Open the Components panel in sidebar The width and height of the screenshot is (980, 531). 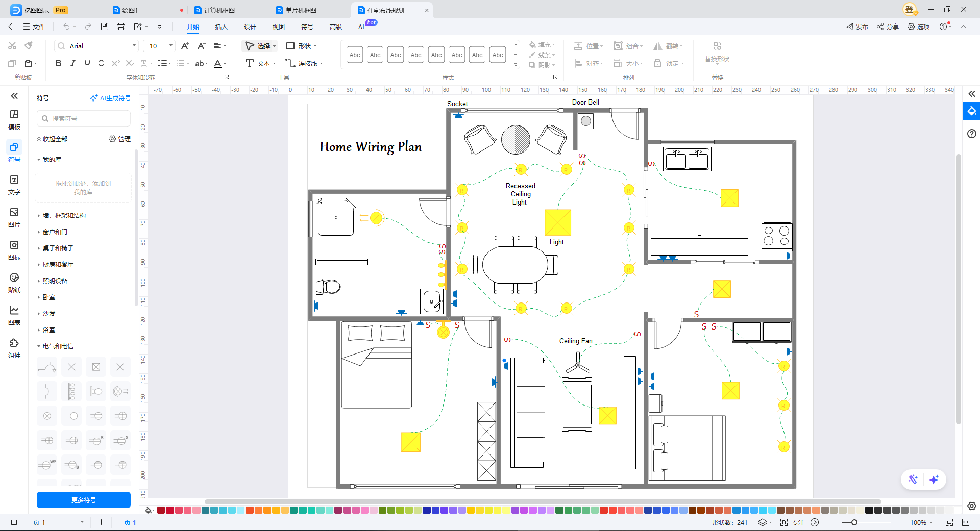tap(14, 348)
